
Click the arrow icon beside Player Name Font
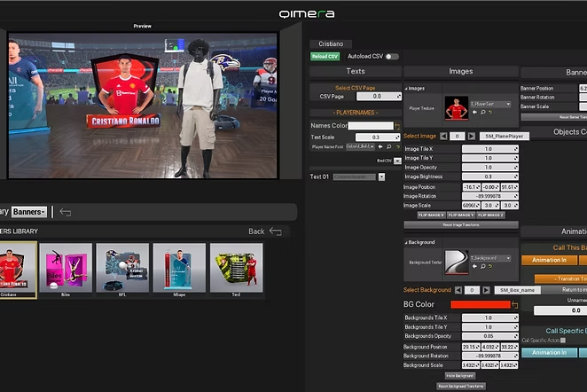[380, 146]
